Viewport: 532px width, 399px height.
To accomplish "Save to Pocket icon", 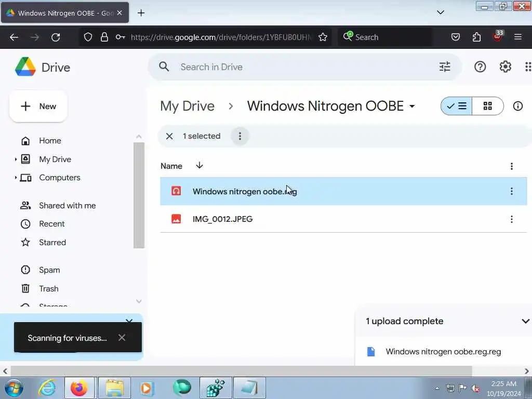I will (x=456, y=37).
